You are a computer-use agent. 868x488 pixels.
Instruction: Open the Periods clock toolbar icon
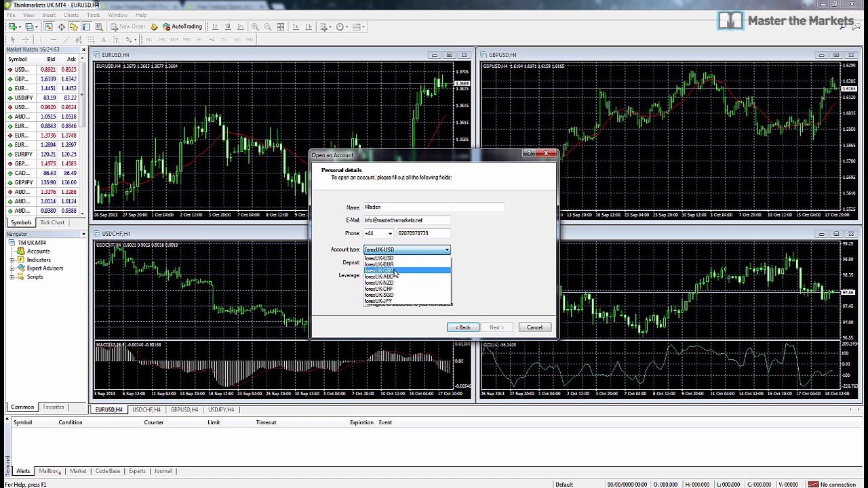point(341,27)
